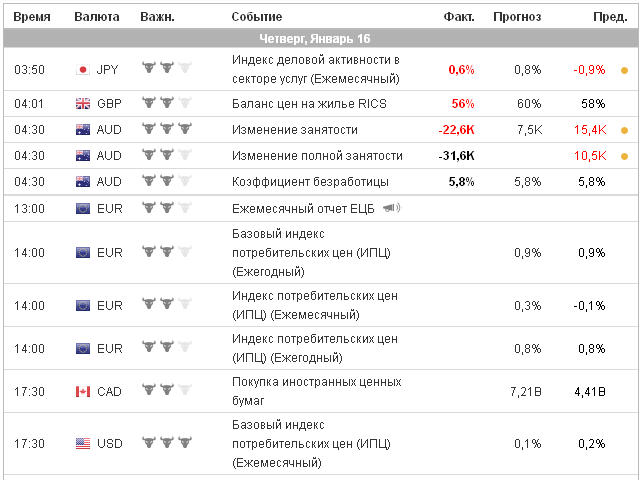This screenshot has height=480, width=642.
Task: Click the bull importance icons in JPY row
Action: 166,70
